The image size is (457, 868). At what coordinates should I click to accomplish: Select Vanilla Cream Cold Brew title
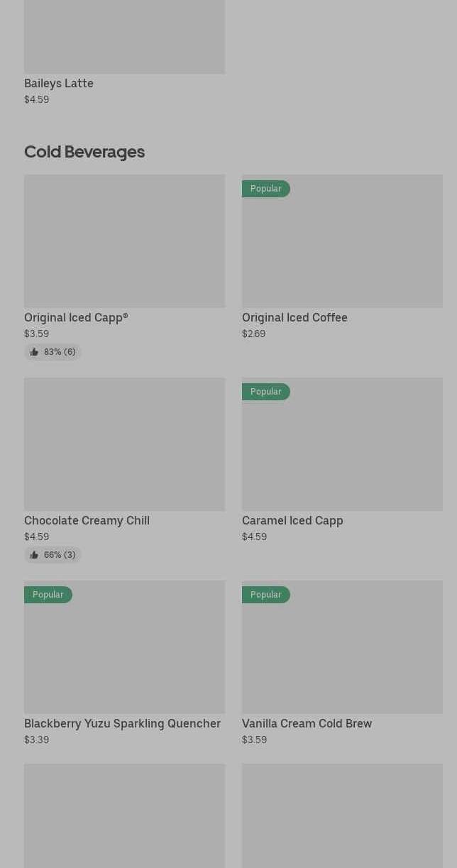307,723
